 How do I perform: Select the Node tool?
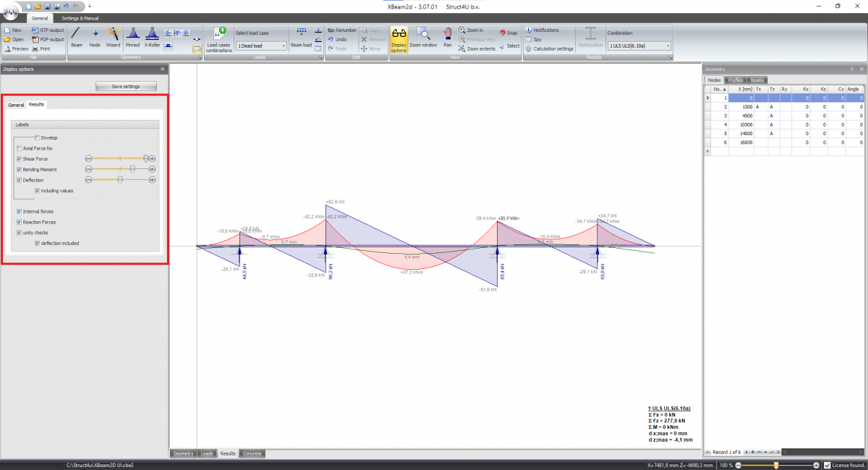pyautogui.click(x=95, y=38)
